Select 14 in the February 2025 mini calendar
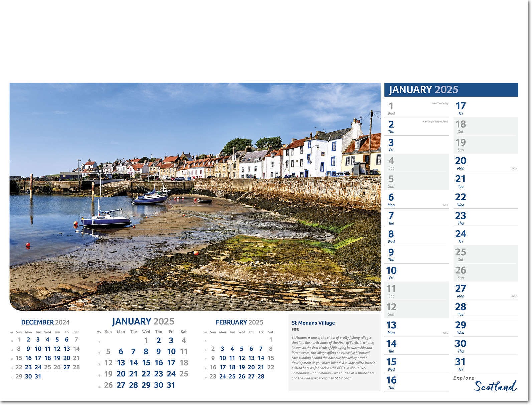 [261, 358]
